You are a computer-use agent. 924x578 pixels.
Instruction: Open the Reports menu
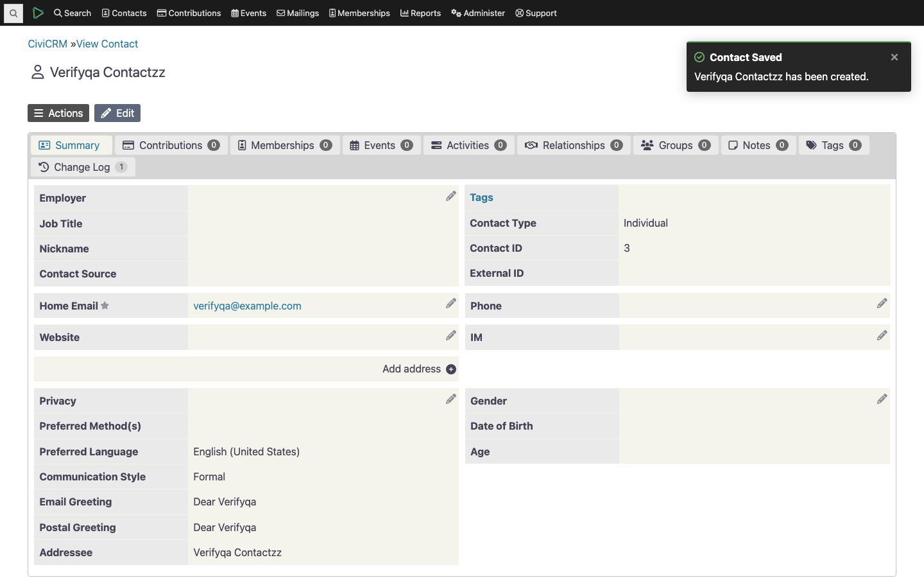[x=420, y=13]
